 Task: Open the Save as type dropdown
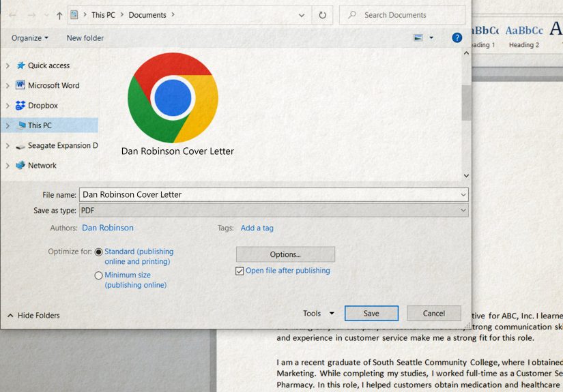pos(274,211)
